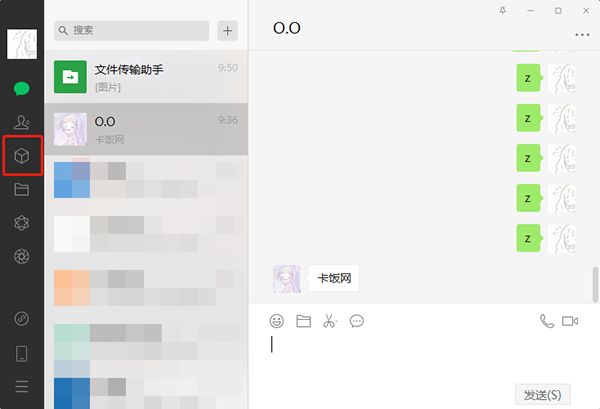Screen dimensions: 600x409
Task: Focus the 搜索 search field
Action: (131, 31)
